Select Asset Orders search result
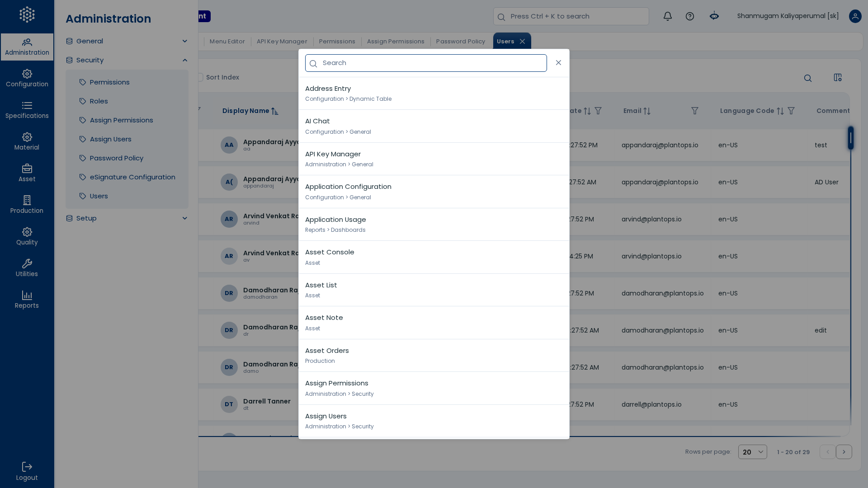Image resolution: width=868 pixels, height=488 pixels. 434,356
